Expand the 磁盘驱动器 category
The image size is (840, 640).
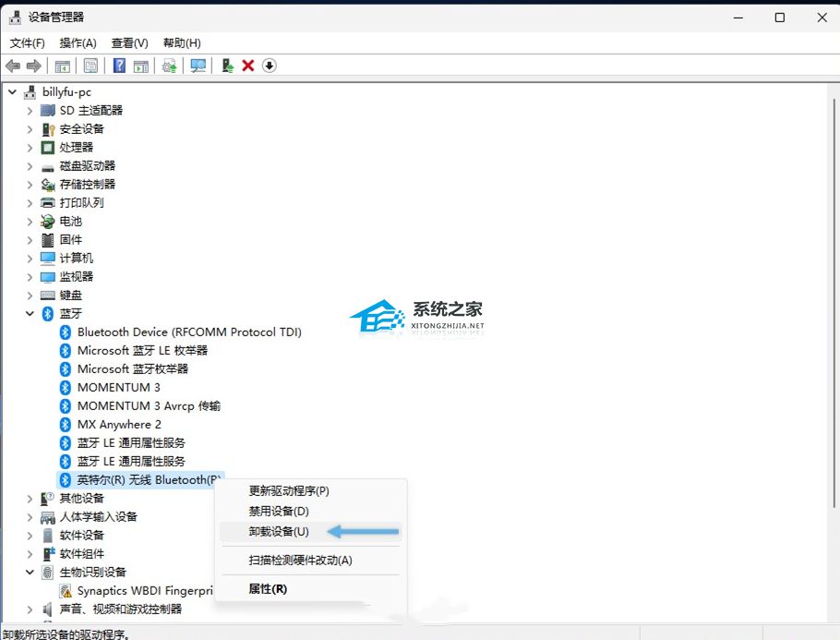pyautogui.click(x=30, y=166)
